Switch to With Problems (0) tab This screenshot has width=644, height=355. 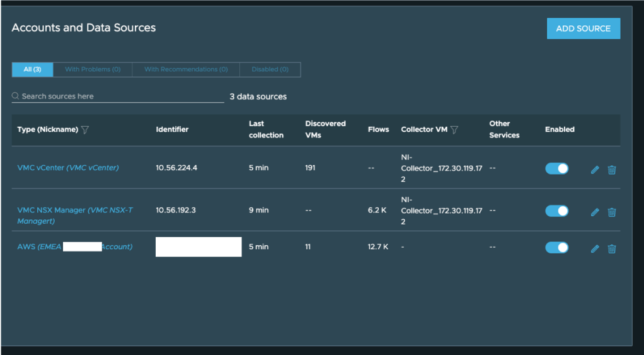(x=93, y=69)
